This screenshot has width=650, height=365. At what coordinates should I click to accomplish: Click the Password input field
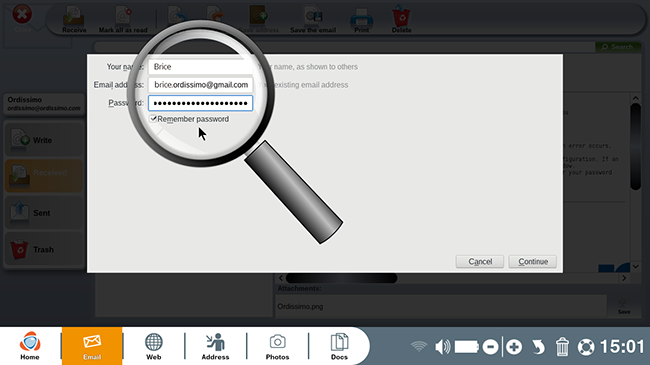[x=201, y=103]
